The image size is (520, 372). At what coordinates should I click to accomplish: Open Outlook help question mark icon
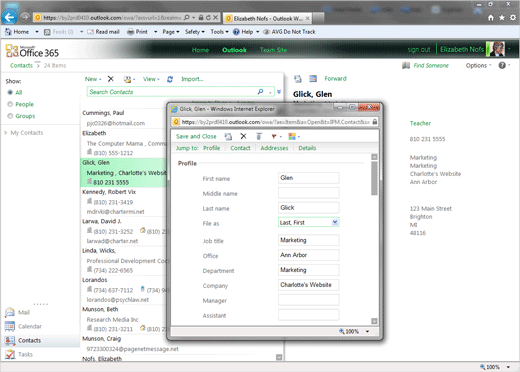pos(502,65)
